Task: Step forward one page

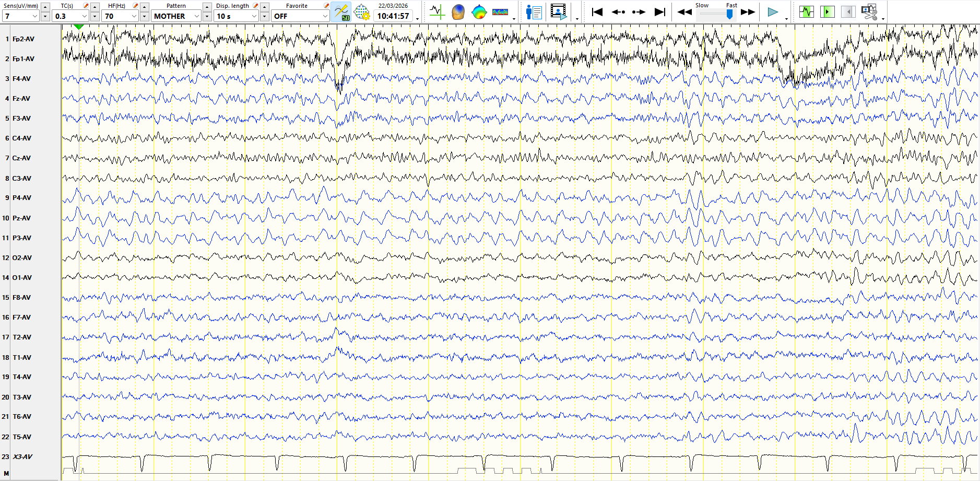Action: (x=639, y=12)
